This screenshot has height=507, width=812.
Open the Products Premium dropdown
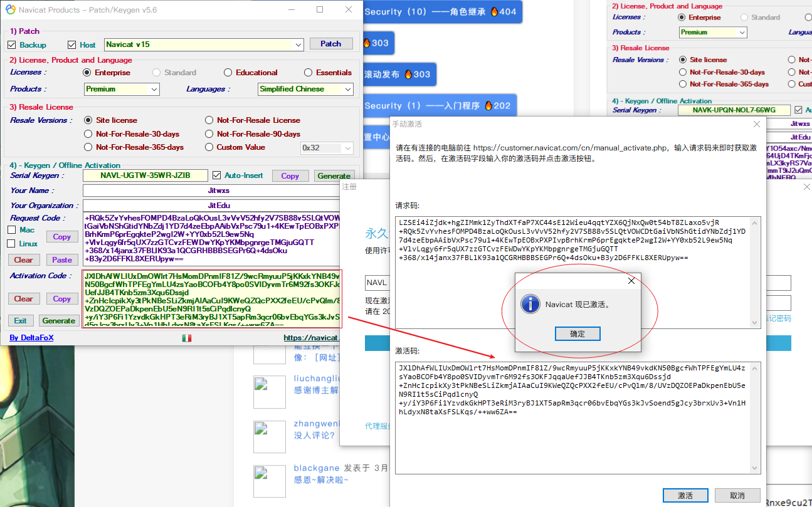point(154,89)
